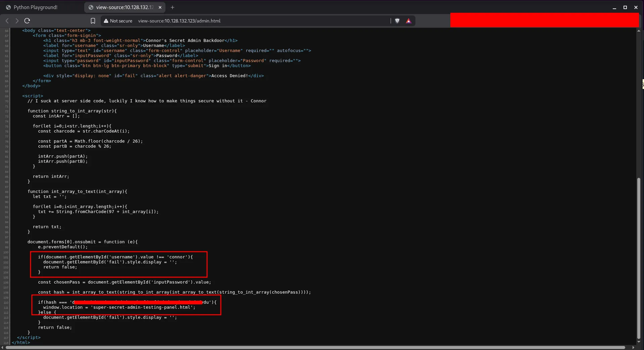Open a new tab with plus button

[172, 7]
